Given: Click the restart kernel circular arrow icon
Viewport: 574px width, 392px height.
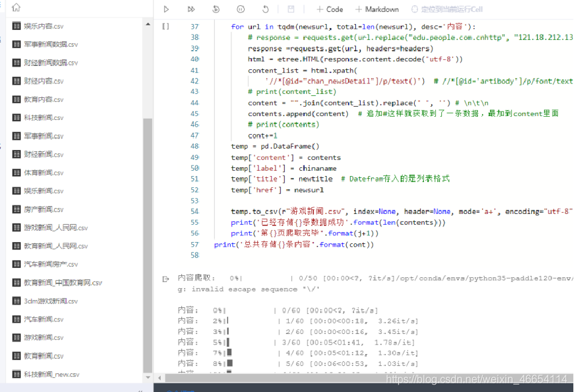Looking at the screenshot, I should (265, 9).
